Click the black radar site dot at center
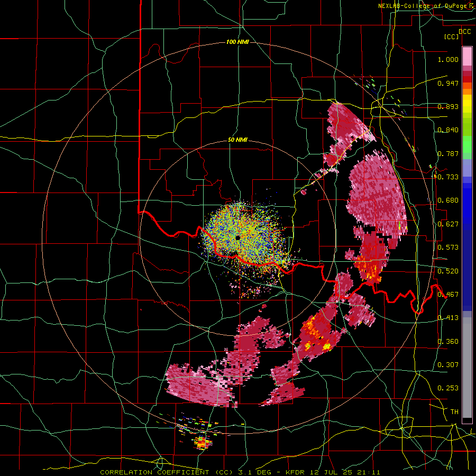Viewport: 476px width, 476px height. [x=237, y=237]
